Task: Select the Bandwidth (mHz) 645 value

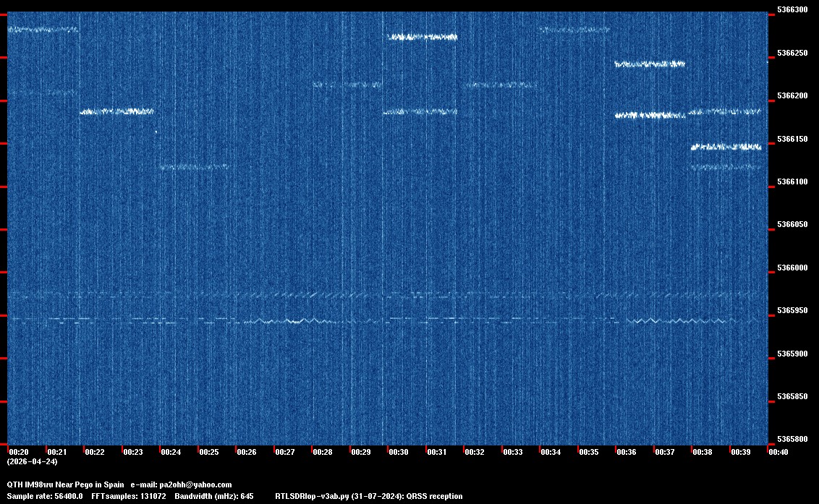Action: (216, 496)
